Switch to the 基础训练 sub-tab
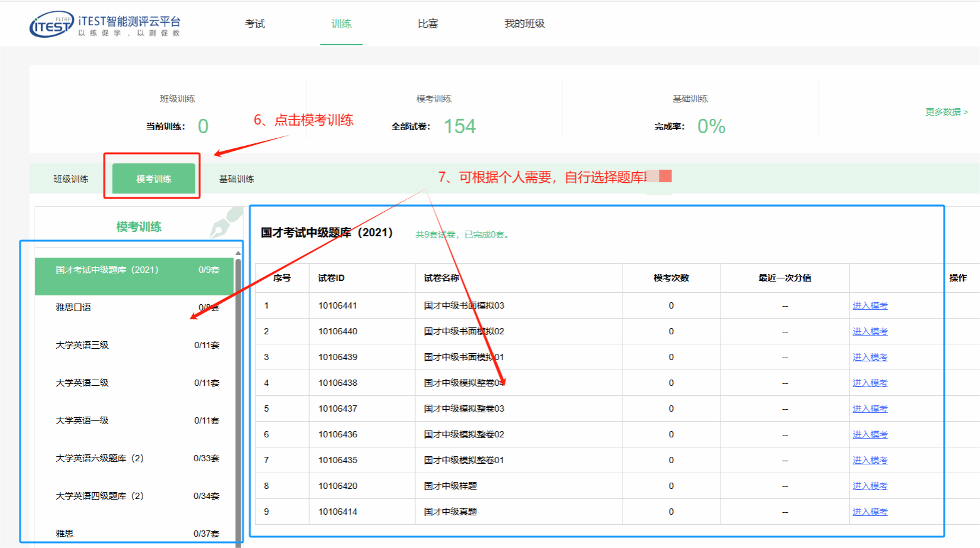Screen dimensions: 980x548 pyautogui.click(x=236, y=179)
